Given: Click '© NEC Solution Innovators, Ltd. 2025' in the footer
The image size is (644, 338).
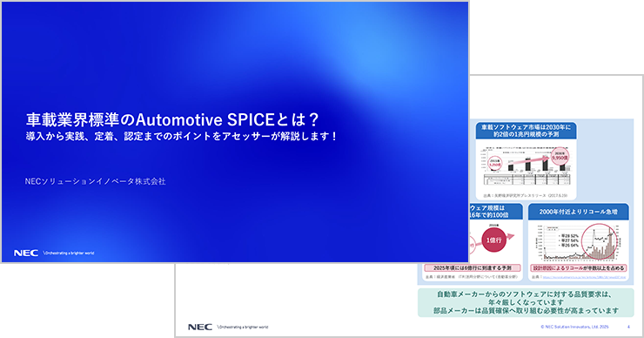Looking at the screenshot, I should coord(574,327).
